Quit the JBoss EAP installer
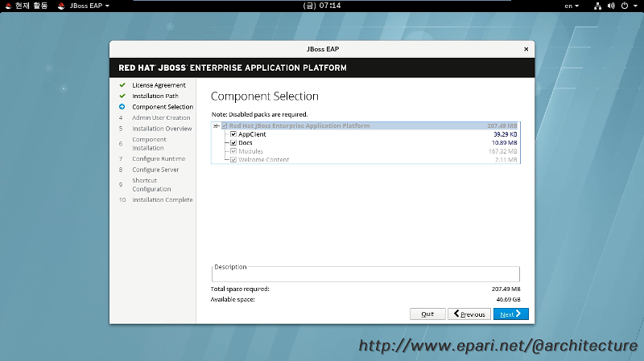This screenshot has width=644, height=361. click(427, 314)
